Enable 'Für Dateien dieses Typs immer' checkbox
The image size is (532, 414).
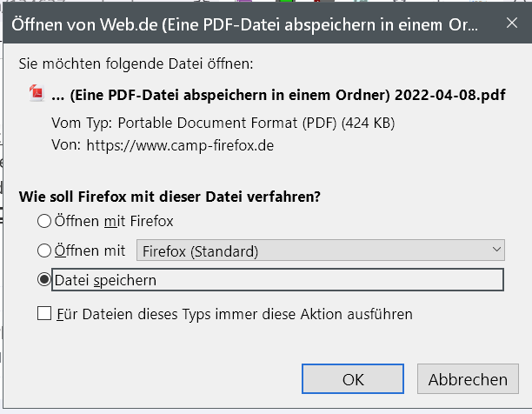(44, 313)
